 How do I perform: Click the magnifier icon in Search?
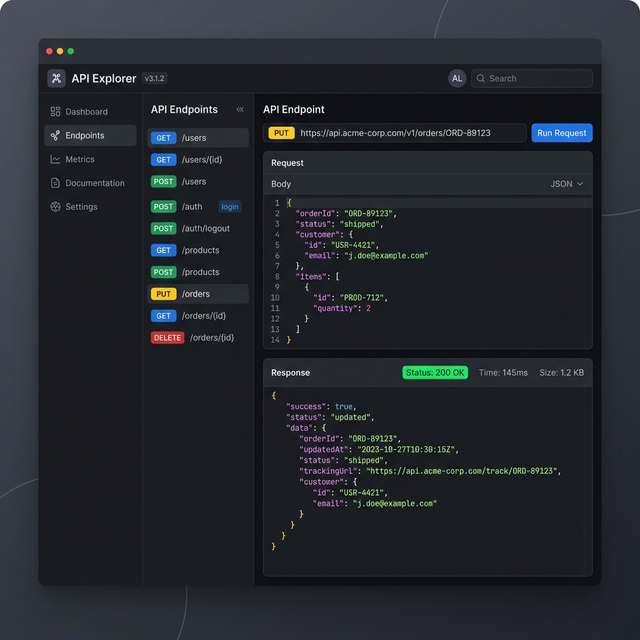point(481,78)
